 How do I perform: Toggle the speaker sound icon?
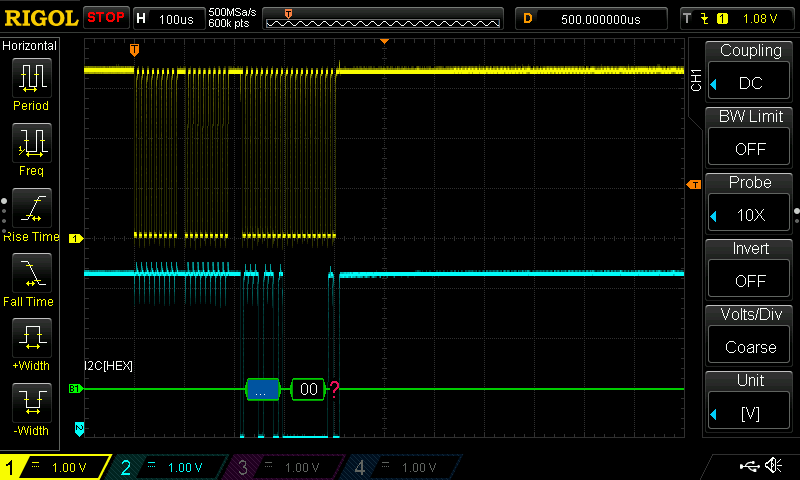[773, 466]
